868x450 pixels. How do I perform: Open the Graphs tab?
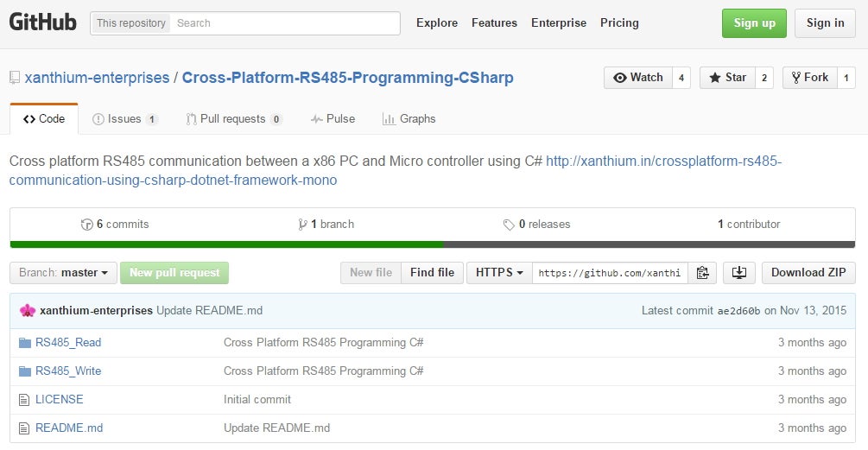409,119
